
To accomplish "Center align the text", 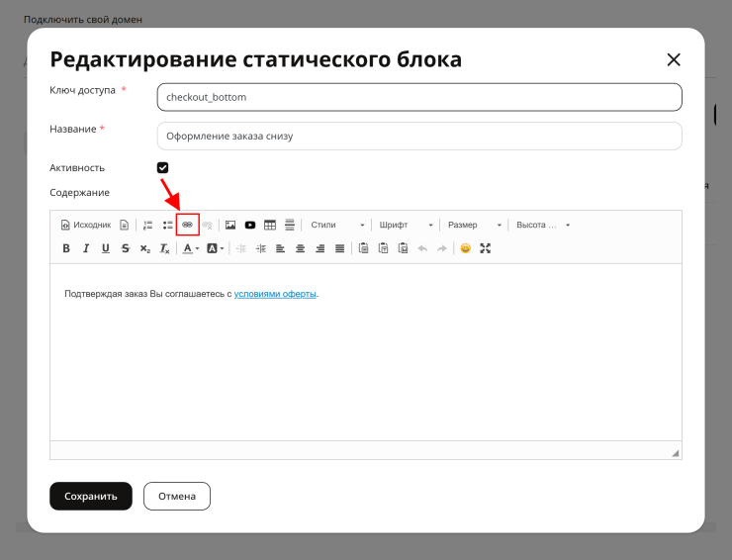I will pos(300,248).
